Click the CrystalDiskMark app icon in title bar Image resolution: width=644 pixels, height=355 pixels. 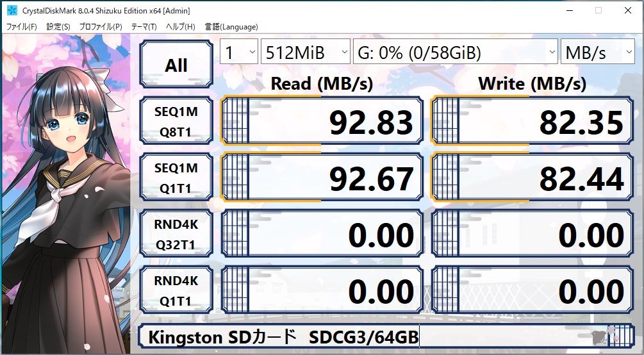point(12,10)
